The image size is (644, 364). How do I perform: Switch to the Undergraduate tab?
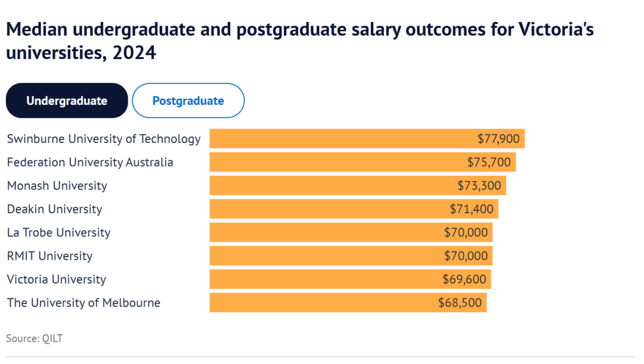pyautogui.click(x=67, y=101)
